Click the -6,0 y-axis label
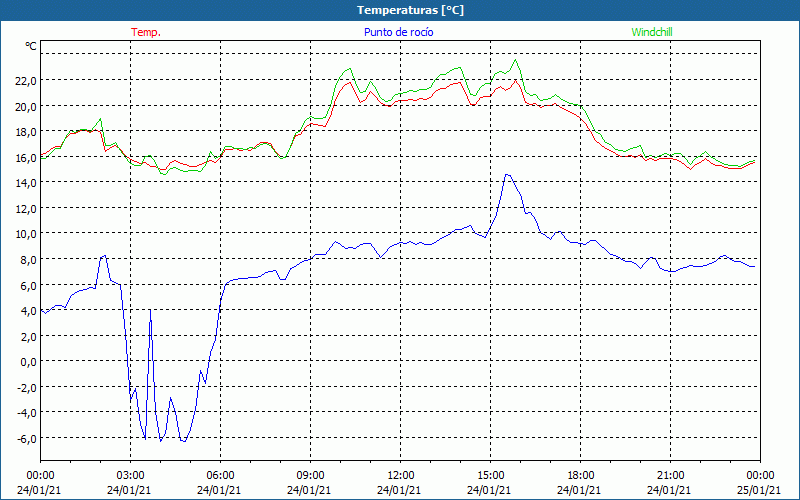The width and height of the screenshot is (800, 500). point(27,438)
